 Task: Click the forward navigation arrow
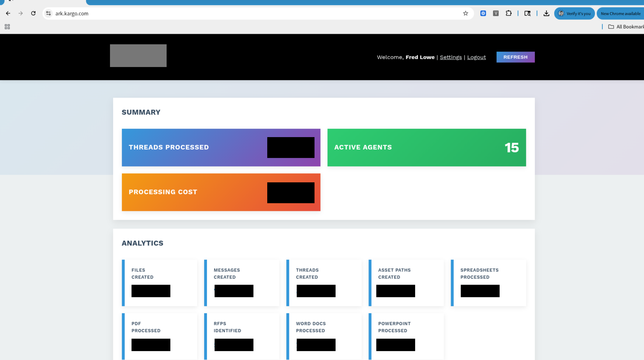coord(21,13)
